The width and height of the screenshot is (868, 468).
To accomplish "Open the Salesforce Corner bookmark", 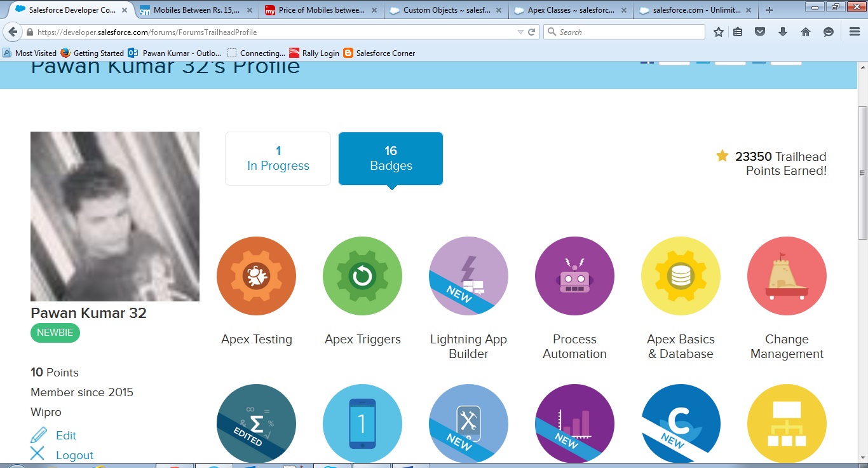I will pos(379,53).
